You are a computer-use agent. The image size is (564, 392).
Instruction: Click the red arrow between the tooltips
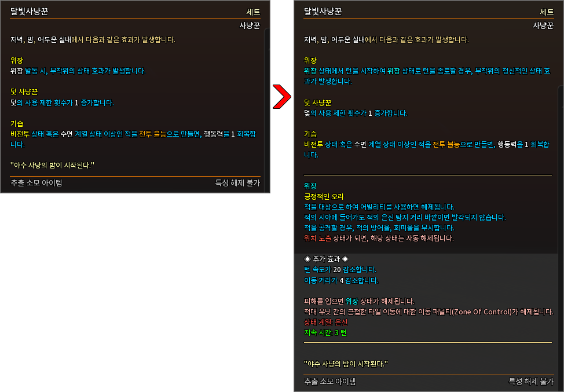pos(281,96)
